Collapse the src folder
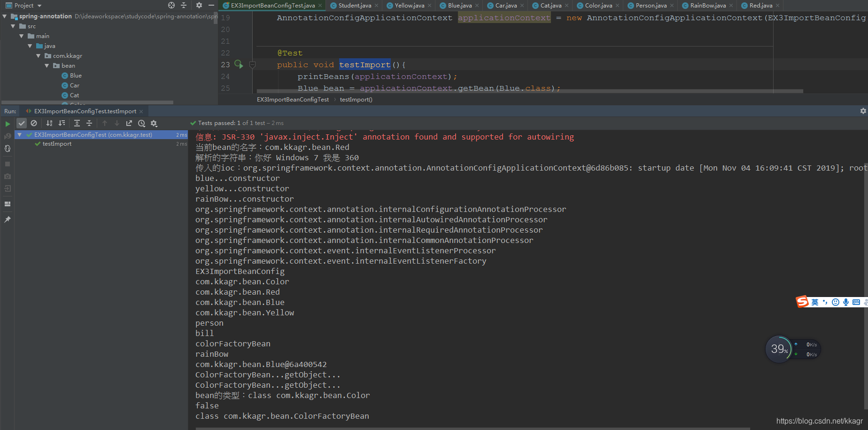 click(13, 26)
